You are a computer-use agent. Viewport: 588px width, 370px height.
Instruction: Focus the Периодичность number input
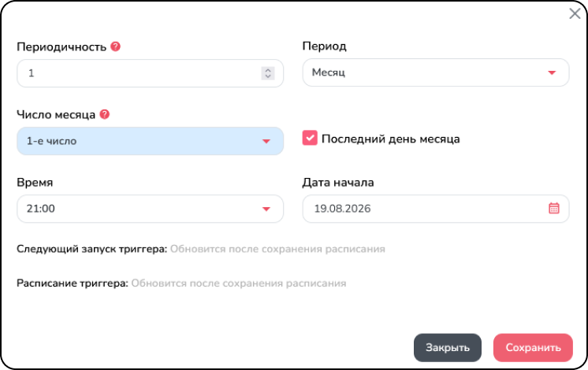[x=150, y=73]
